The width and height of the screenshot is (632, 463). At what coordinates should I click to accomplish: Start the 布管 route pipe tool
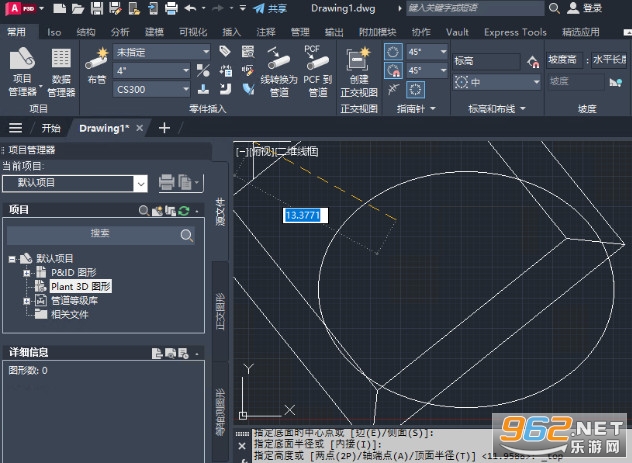tap(97, 66)
